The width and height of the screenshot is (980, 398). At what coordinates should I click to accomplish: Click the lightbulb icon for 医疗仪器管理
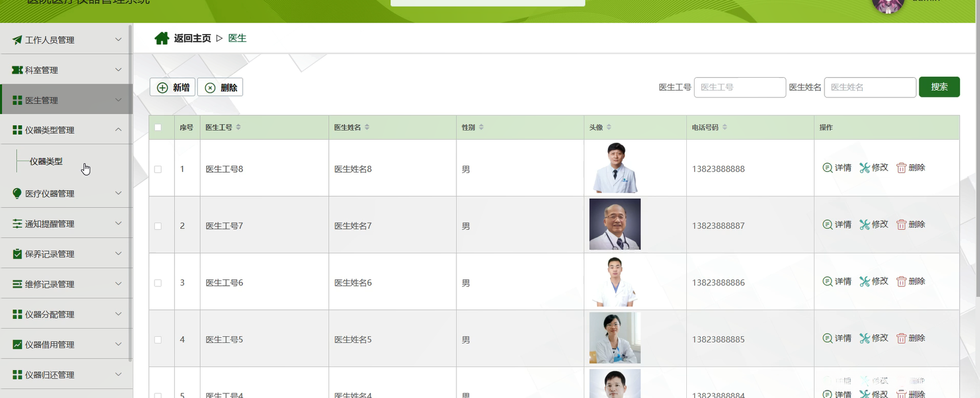pyautogui.click(x=17, y=194)
